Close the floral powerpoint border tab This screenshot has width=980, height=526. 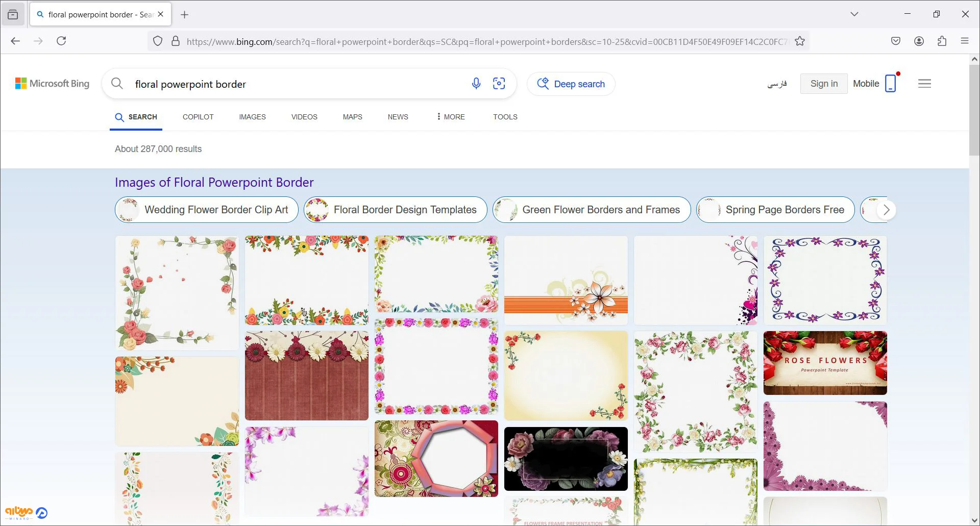point(161,14)
